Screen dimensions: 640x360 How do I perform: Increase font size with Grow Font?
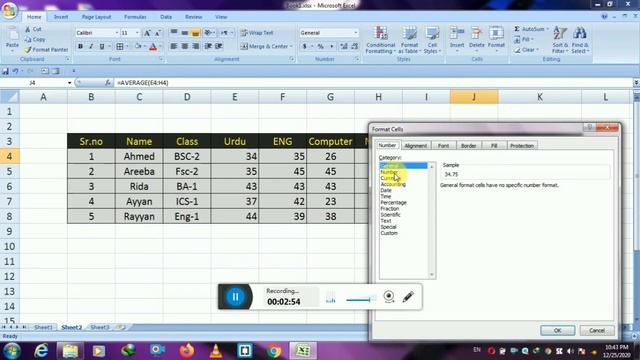[147, 33]
